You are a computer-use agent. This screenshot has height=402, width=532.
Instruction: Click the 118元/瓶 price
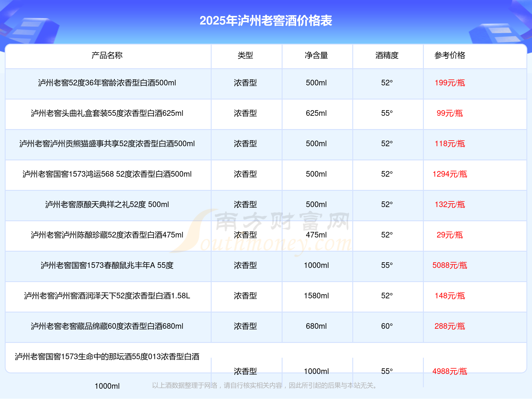[x=450, y=144]
